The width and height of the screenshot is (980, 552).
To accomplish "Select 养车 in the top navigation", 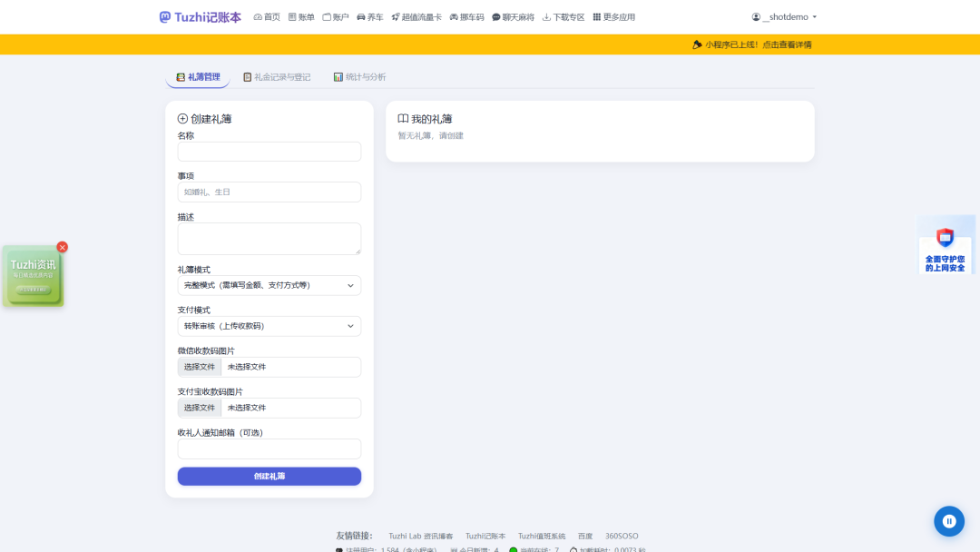I will coord(370,17).
